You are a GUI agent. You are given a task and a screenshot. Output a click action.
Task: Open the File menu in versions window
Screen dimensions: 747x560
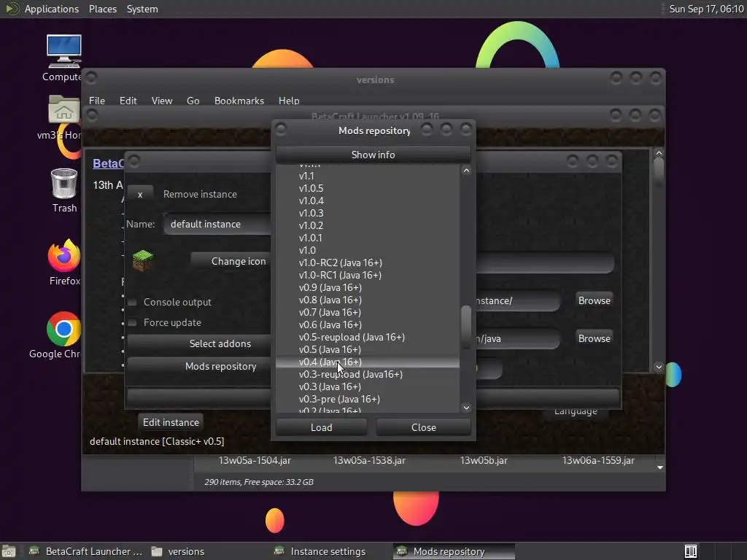point(97,101)
